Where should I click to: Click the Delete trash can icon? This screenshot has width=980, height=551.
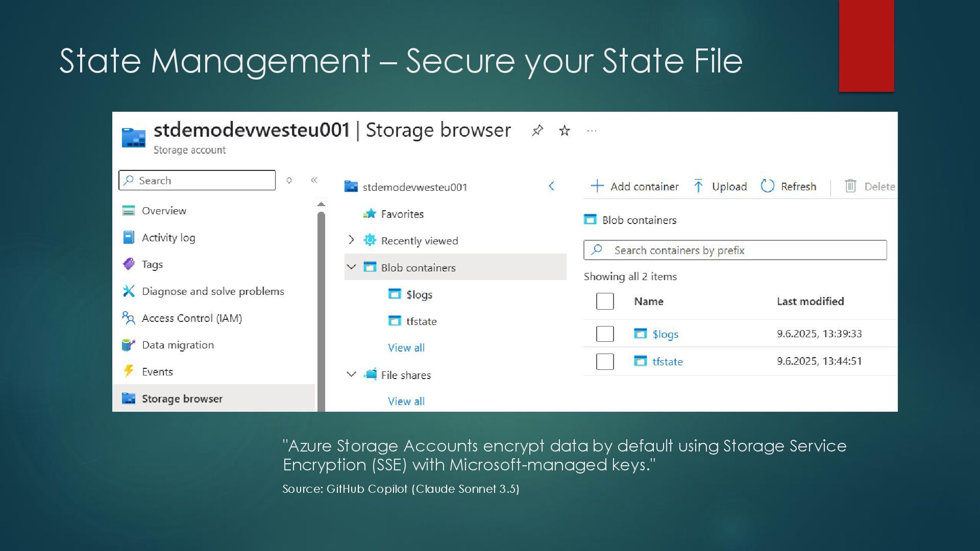tap(850, 186)
